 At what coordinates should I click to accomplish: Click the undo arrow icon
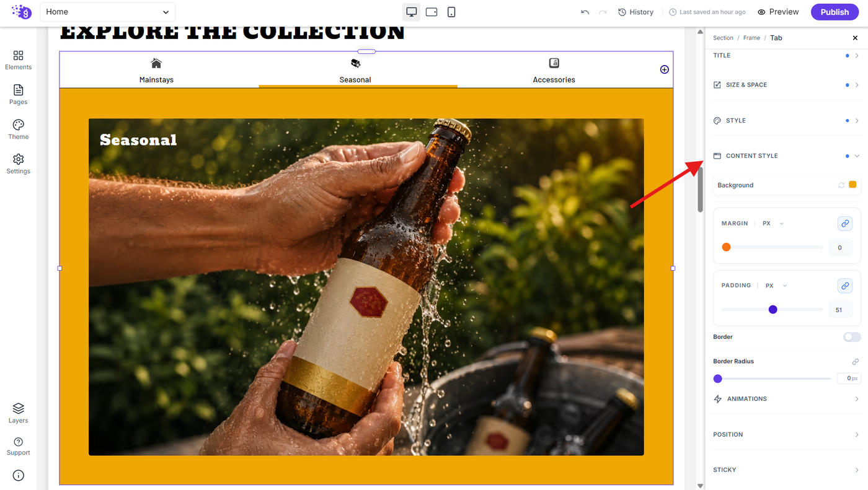[x=585, y=12]
